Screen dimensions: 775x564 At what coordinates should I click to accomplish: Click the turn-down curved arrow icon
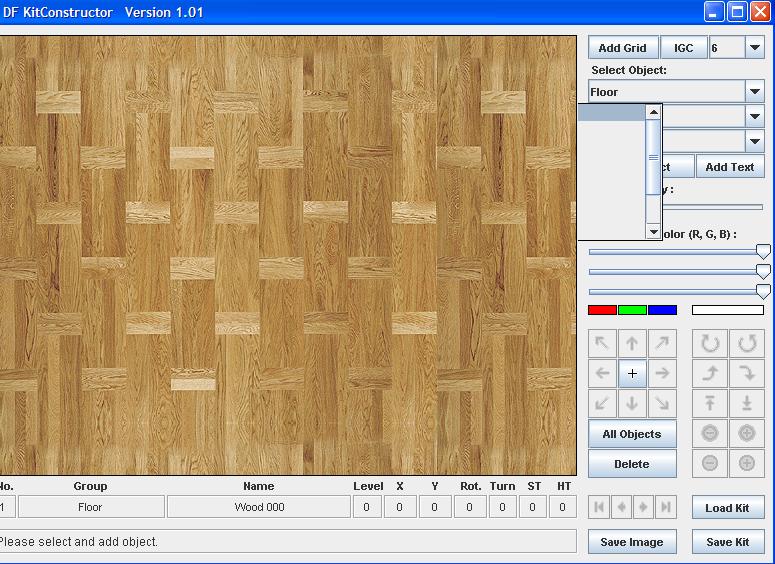[747, 373]
